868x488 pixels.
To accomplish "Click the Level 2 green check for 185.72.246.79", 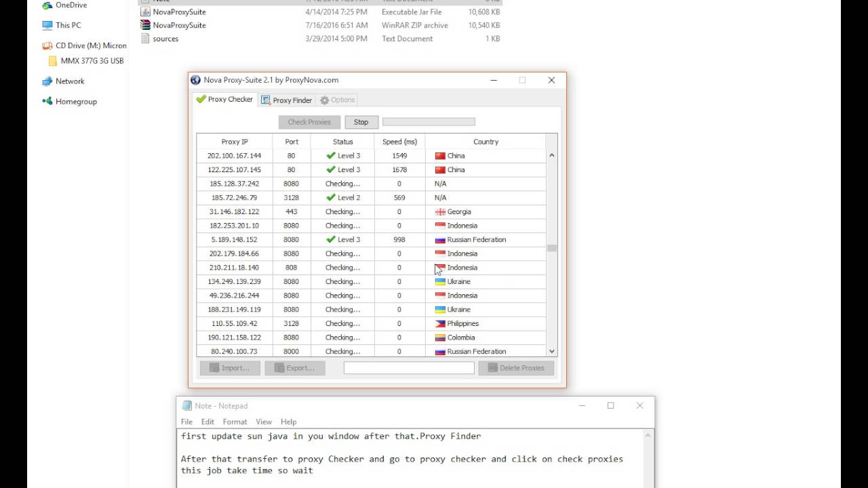I will tap(331, 197).
